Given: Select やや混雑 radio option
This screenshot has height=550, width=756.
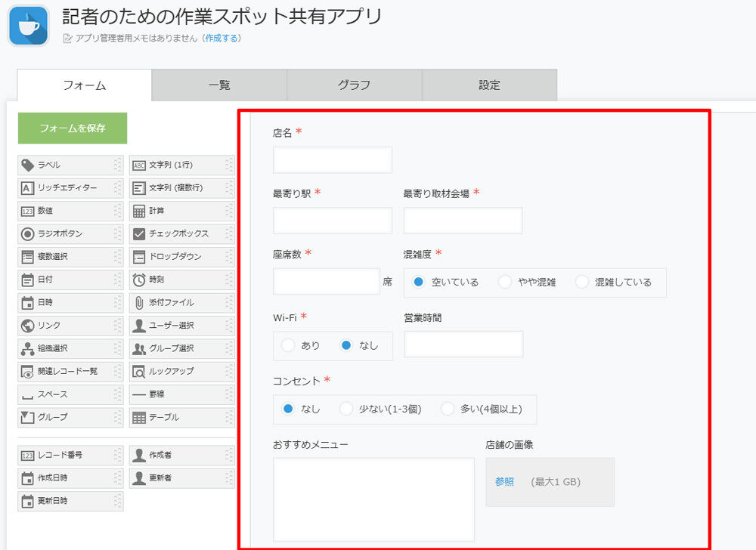Looking at the screenshot, I should tap(505, 282).
